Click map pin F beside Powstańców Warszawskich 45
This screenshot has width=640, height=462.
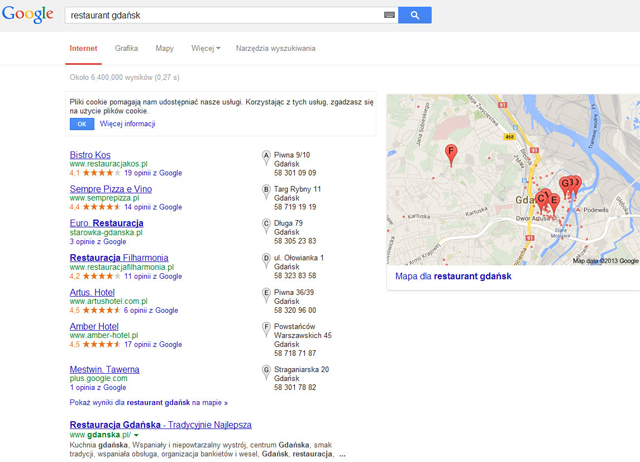266,330
